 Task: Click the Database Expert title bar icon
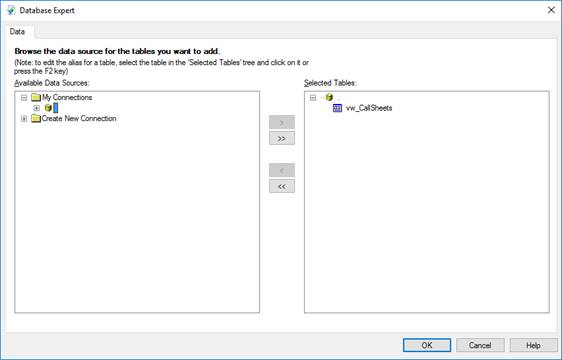(x=11, y=10)
